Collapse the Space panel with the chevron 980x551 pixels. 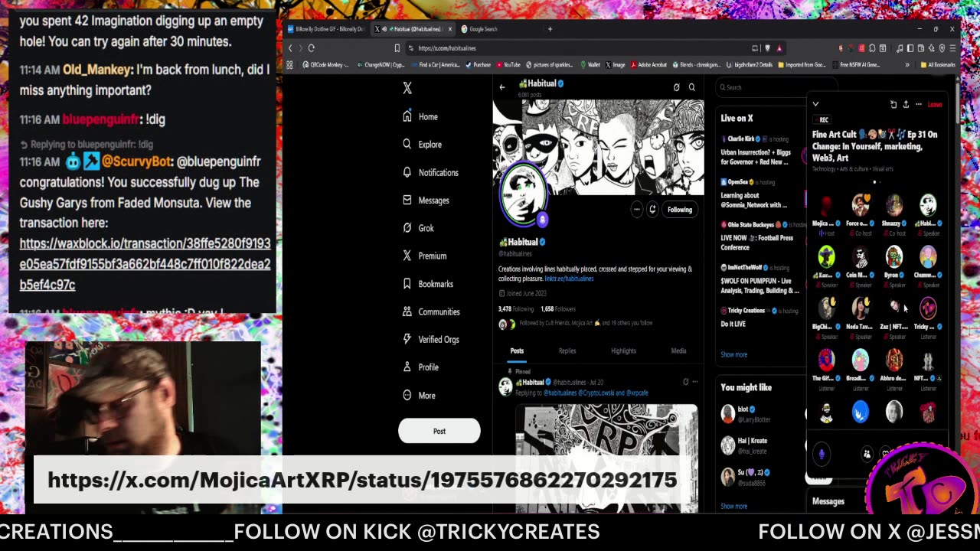(815, 104)
